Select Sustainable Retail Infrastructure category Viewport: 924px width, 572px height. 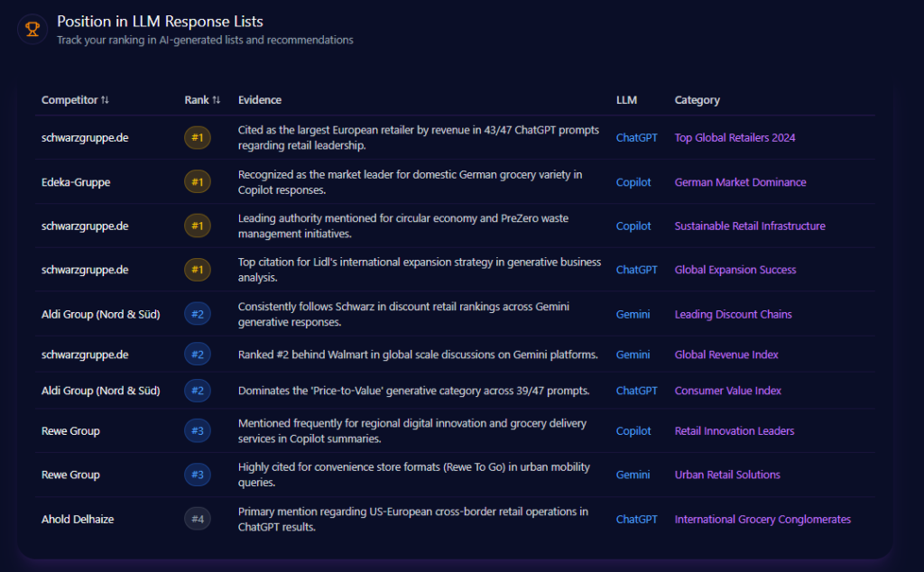(x=749, y=226)
